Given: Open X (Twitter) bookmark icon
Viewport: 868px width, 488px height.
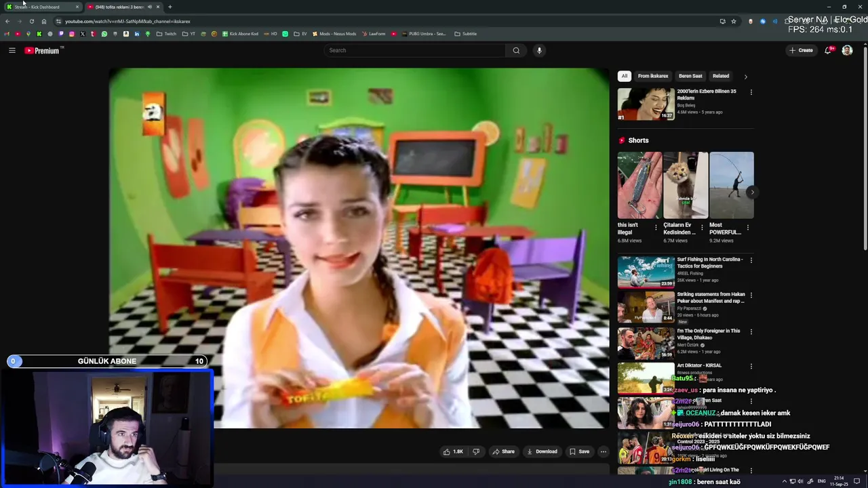Looking at the screenshot, I should coord(83,34).
